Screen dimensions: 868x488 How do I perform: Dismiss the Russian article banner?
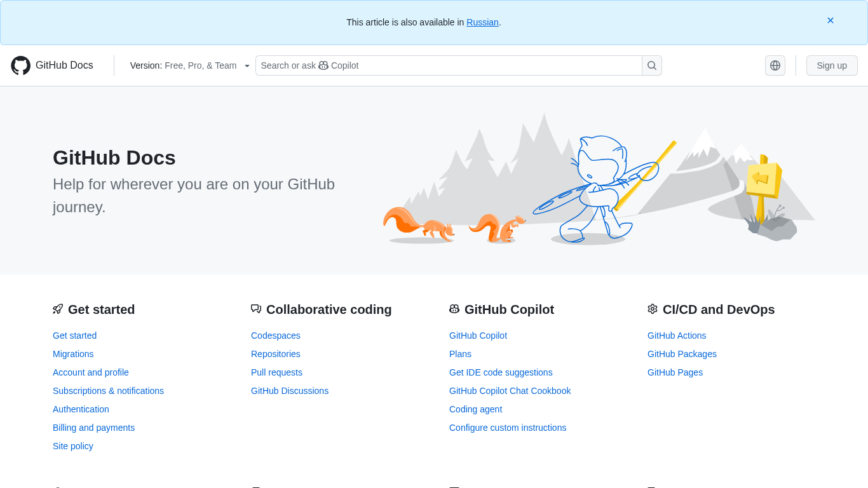click(x=830, y=20)
